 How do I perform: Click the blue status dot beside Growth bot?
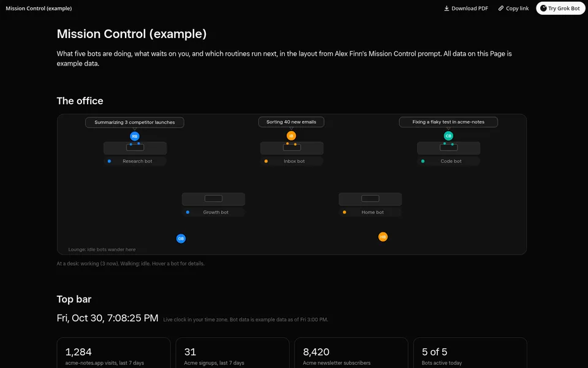click(187, 212)
